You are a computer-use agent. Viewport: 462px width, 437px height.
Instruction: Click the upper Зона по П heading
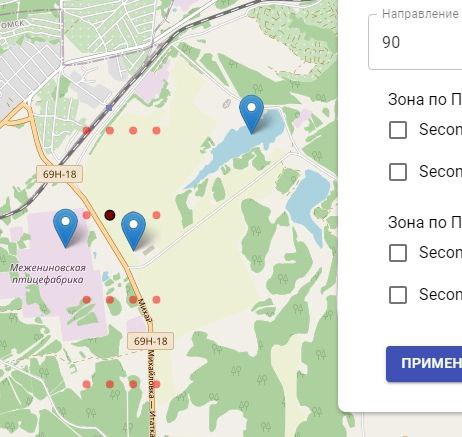pos(425,99)
